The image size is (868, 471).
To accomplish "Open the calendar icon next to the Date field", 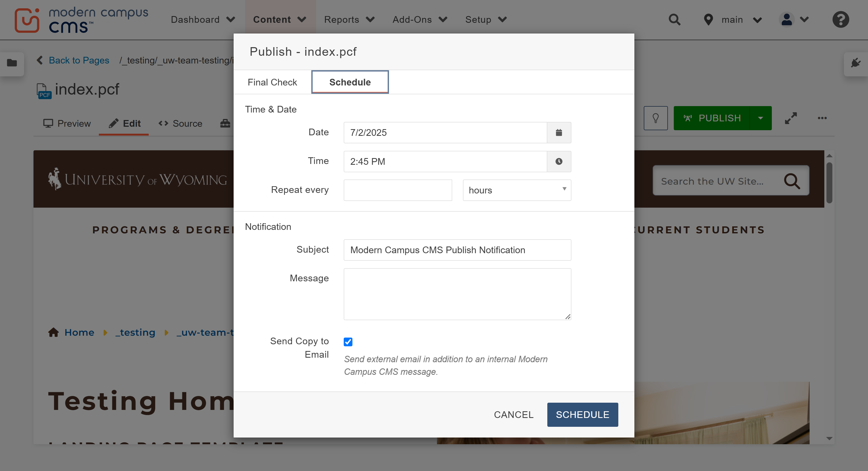I will point(559,132).
